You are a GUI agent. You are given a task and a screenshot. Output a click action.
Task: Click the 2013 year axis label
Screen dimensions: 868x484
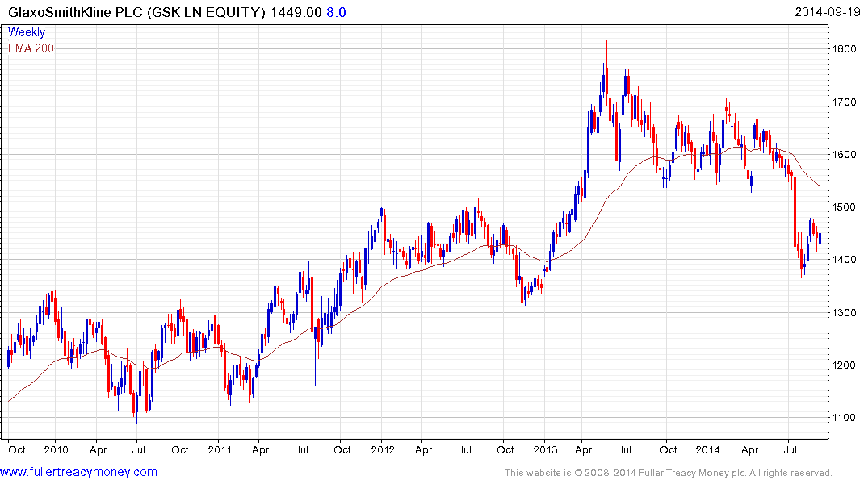(545, 449)
